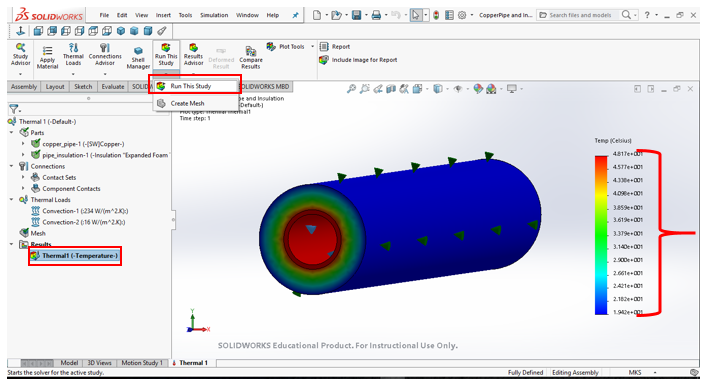701x379 pixels.
Task: Click the Help question mark icon
Action: click(647, 15)
